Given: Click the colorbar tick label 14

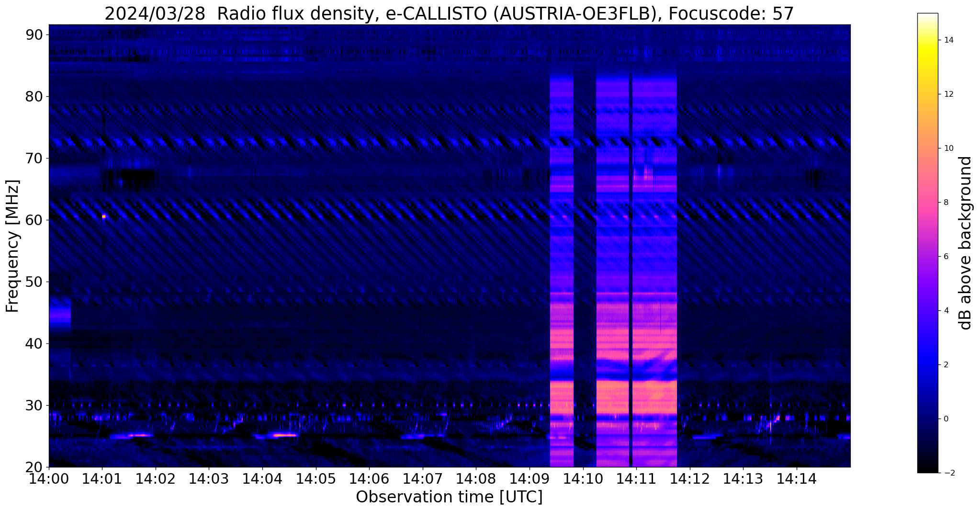Looking at the screenshot, I should [x=948, y=40].
